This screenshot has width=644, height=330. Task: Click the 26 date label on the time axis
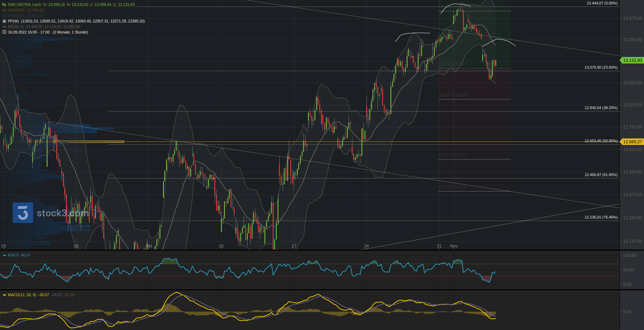tap(76, 246)
